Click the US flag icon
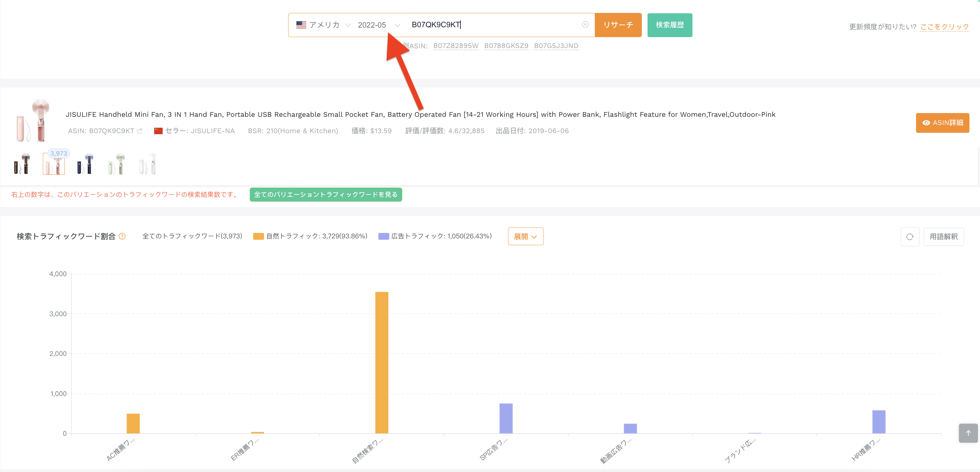 pyautogui.click(x=301, y=25)
